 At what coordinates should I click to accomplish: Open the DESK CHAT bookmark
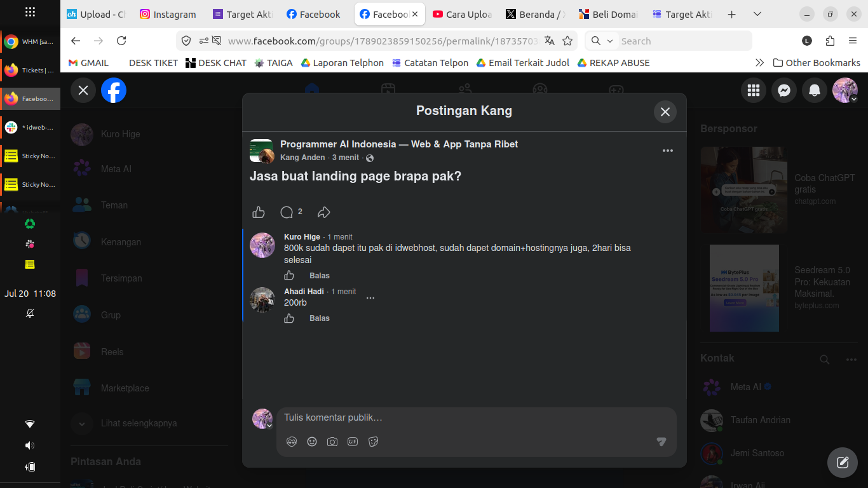coord(216,62)
